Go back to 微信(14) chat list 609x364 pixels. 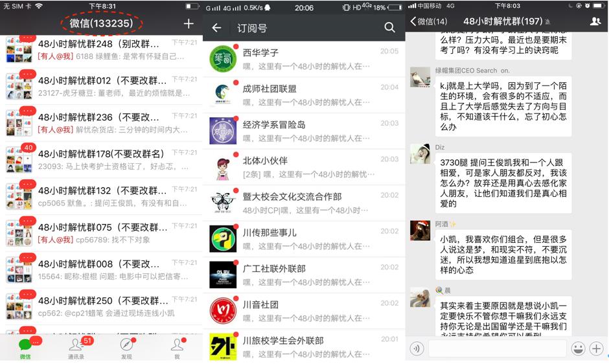[x=428, y=21]
